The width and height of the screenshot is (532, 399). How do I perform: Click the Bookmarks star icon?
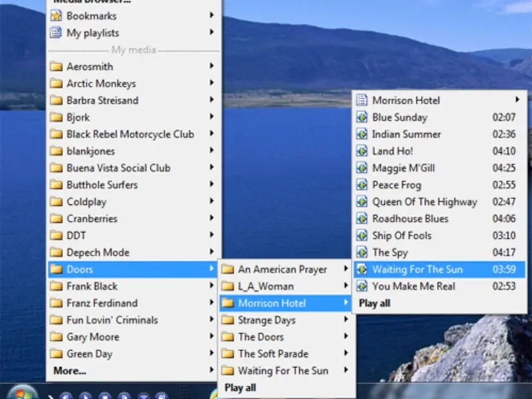56,15
